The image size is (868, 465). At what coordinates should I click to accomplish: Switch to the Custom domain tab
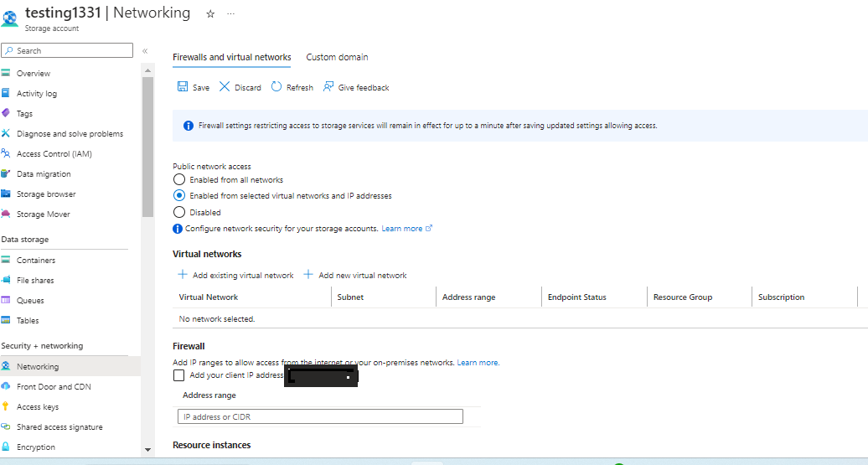[x=337, y=57]
